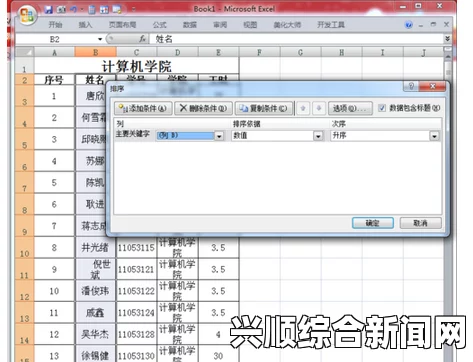Move sort condition down arrow
Viewport: 473px width, 362px height.
coord(319,108)
